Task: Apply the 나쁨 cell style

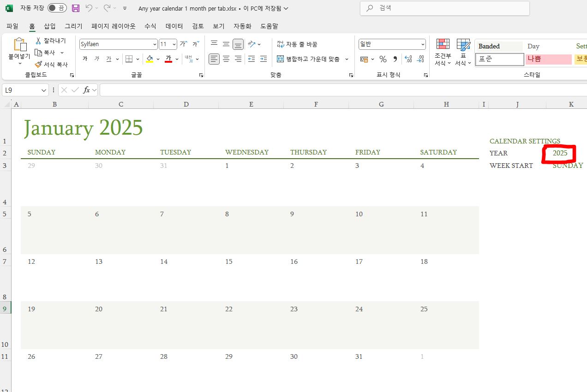Action: 548,59
